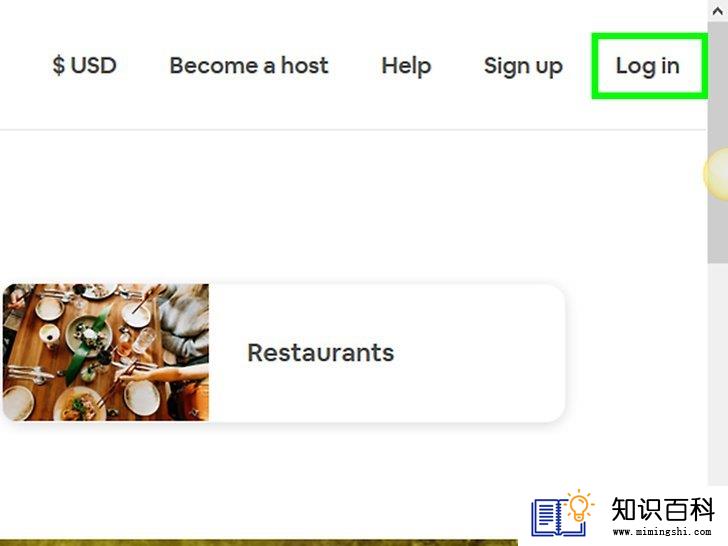Click the dollar sign beside USD
The height and width of the screenshot is (546, 728).
58,65
